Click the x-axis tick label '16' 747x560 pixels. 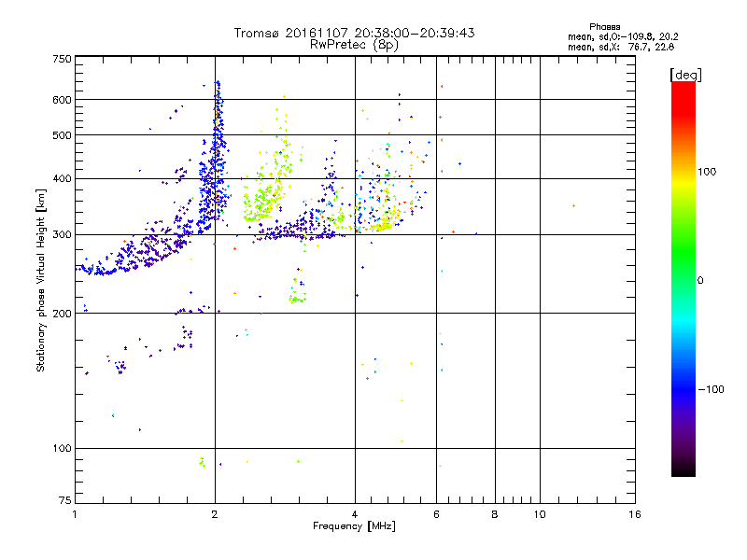tap(635, 514)
